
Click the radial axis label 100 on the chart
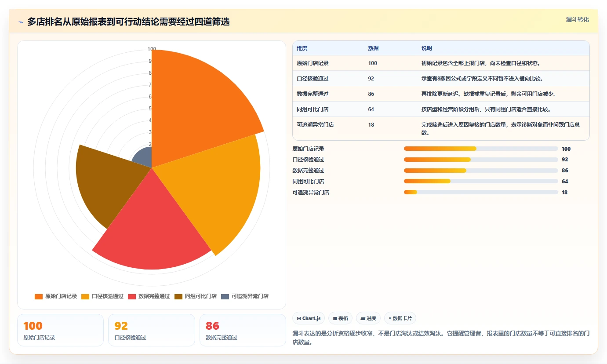(152, 49)
